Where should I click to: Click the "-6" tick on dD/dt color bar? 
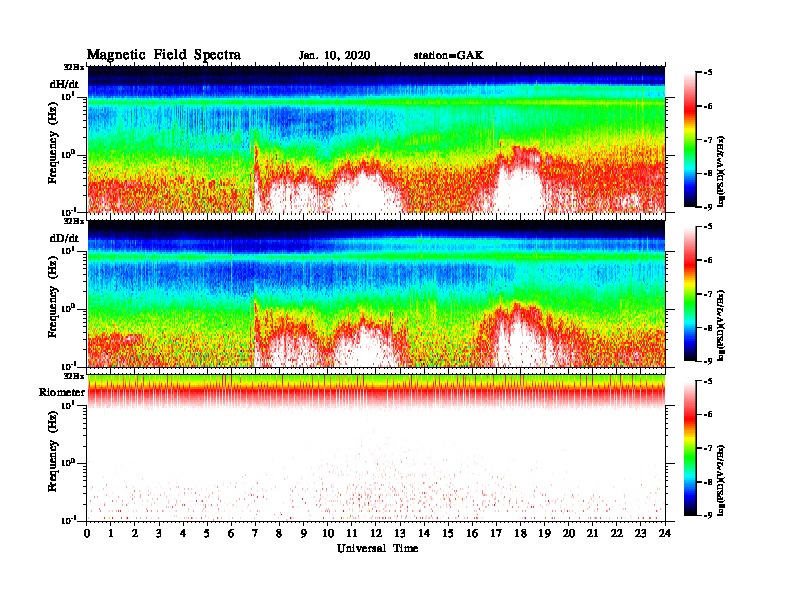(707, 260)
